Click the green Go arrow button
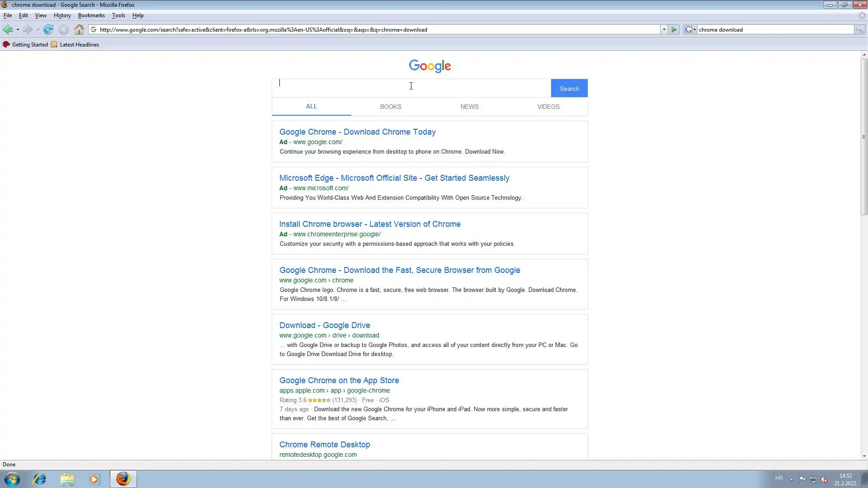The image size is (868, 488). click(x=674, y=30)
